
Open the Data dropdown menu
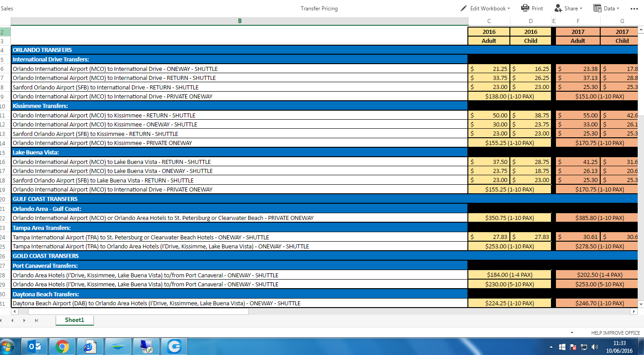606,8
